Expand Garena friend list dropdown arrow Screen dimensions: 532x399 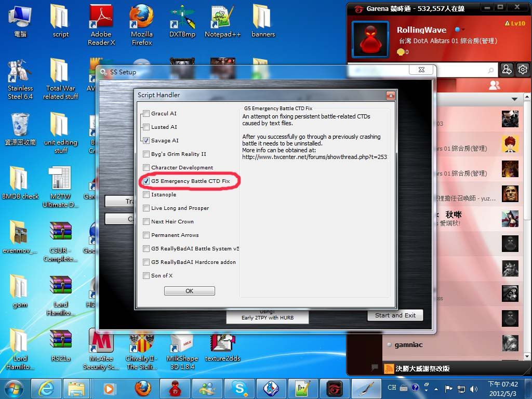[x=514, y=99]
